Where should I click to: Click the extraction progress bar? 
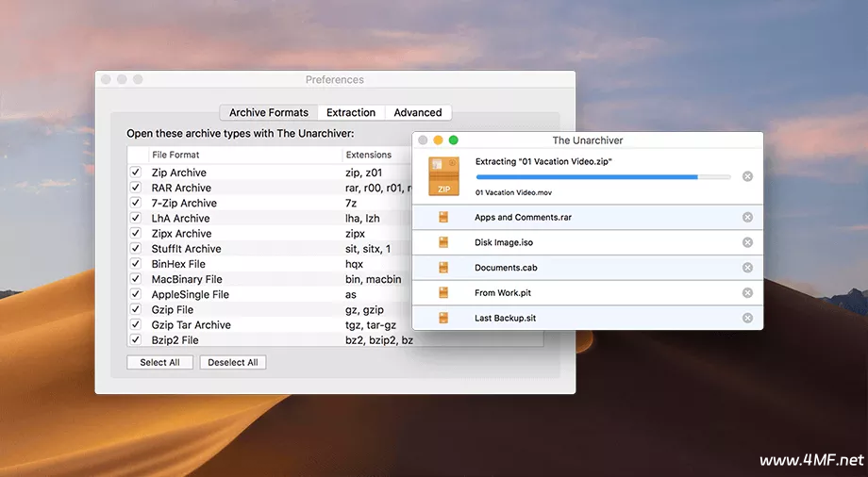[603, 176]
